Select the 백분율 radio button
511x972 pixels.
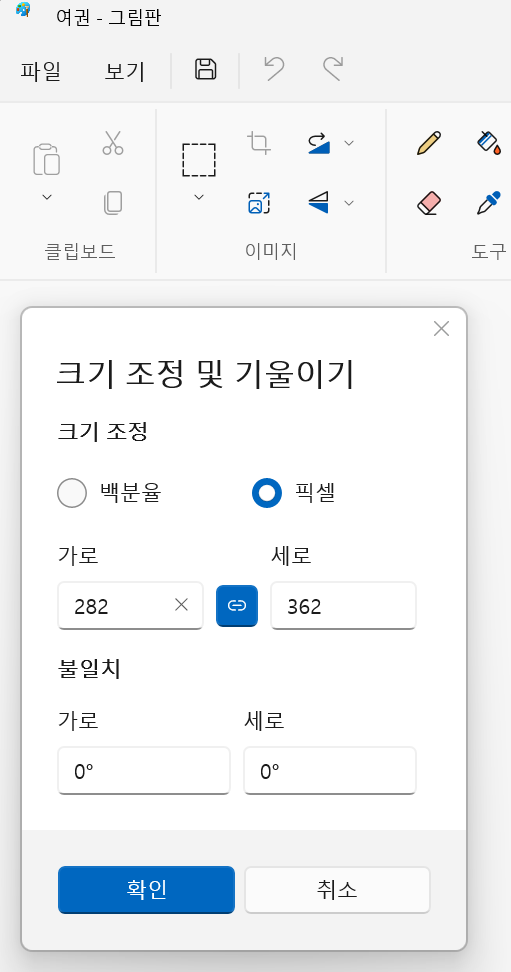tap(72, 493)
